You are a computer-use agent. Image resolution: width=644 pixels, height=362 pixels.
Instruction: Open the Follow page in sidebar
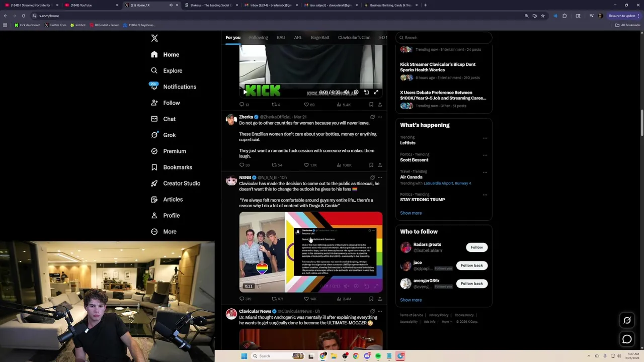[165, 103]
